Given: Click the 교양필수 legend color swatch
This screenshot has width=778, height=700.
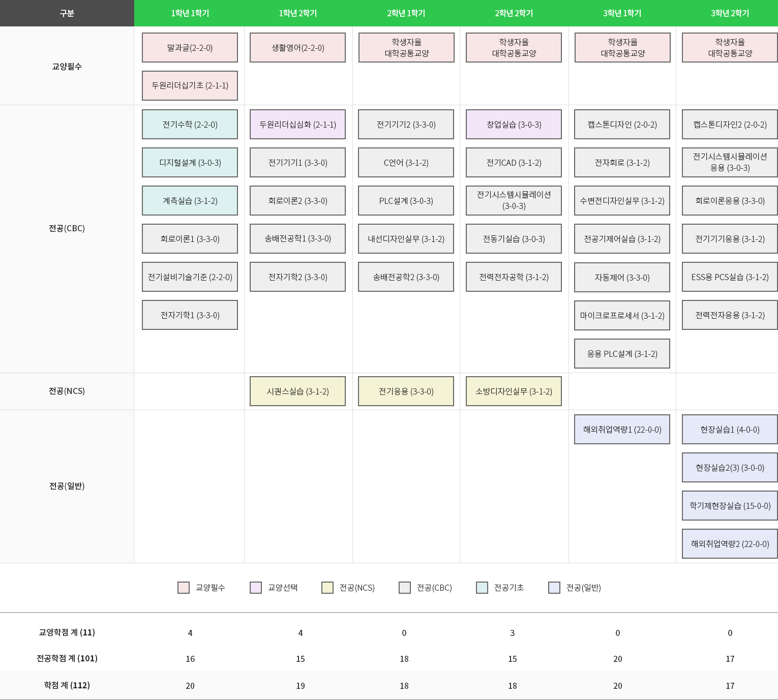Looking at the screenshot, I should [x=184, y=588].
